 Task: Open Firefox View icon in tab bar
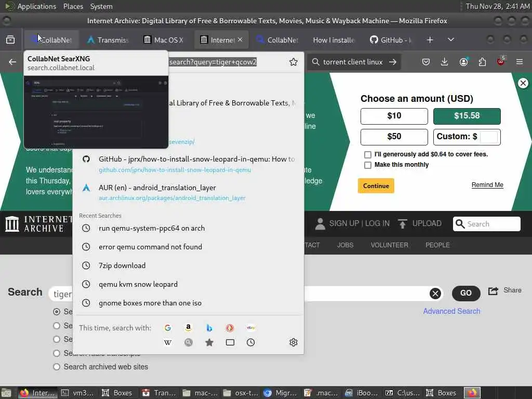pyautogui.click(x=10, y=39)
